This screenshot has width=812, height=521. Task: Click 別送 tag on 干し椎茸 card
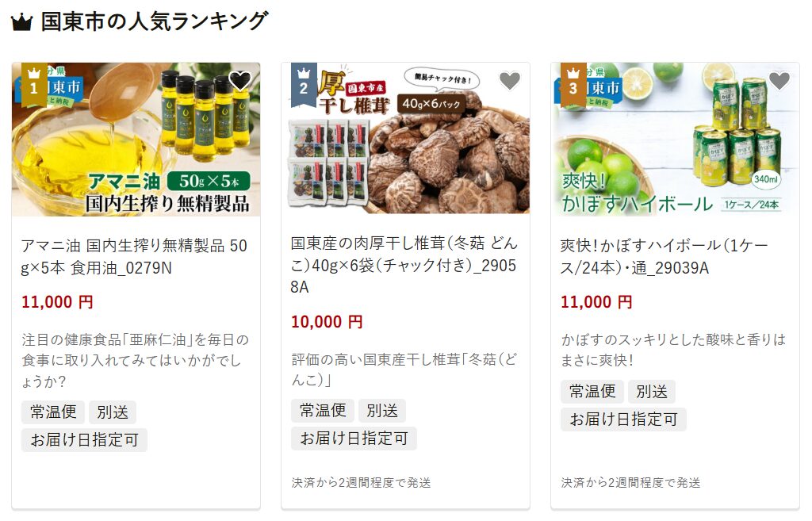click(382, 411)
